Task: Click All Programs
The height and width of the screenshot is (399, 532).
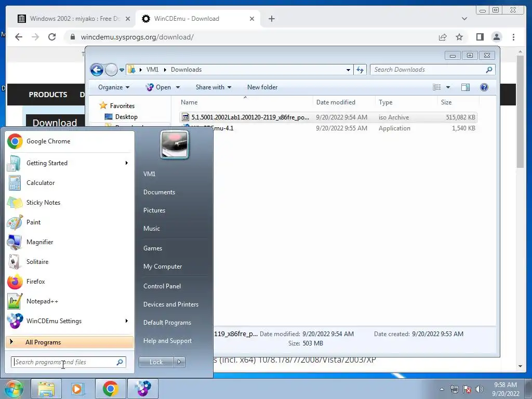Action: point(70,342)
